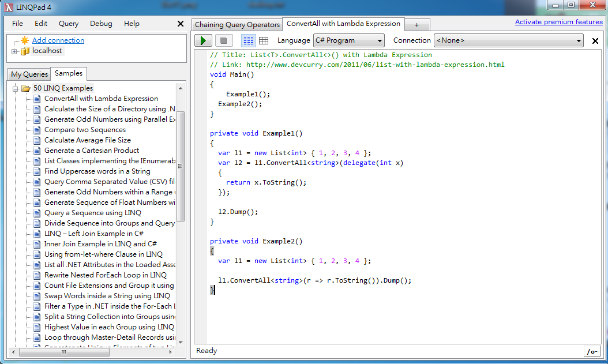Screen dimensions: 608x364
Task: Click the LINQPad 4 title bar icon
Action: tap(9, 7)
